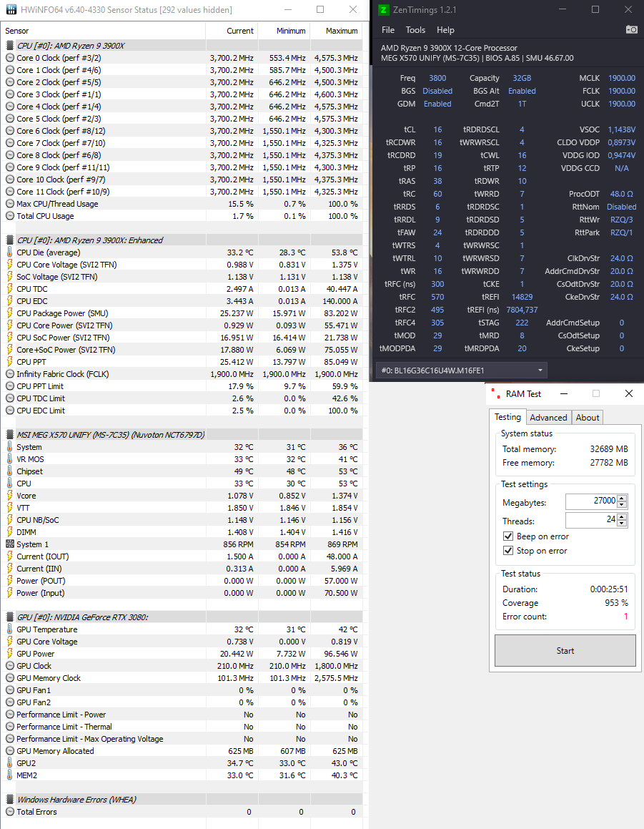Click the clock icon beside Core 0 Clock

point(10,58)
